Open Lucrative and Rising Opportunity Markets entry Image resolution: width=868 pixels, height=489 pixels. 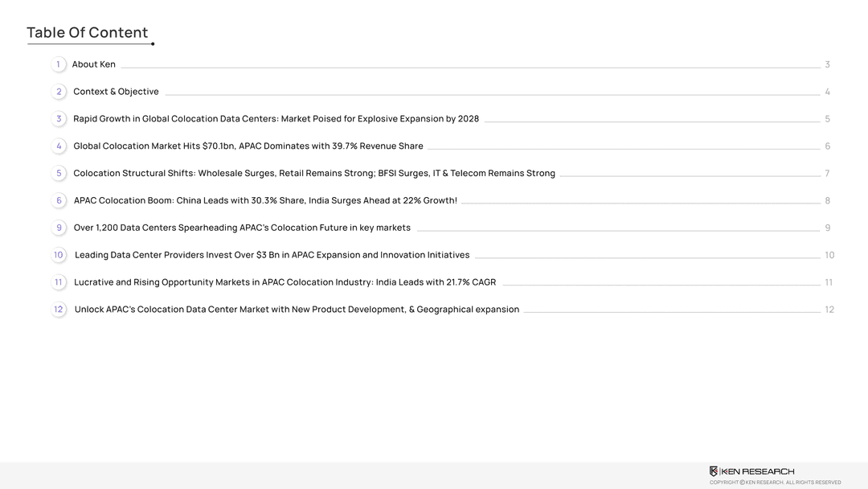(x=285, y=282)
